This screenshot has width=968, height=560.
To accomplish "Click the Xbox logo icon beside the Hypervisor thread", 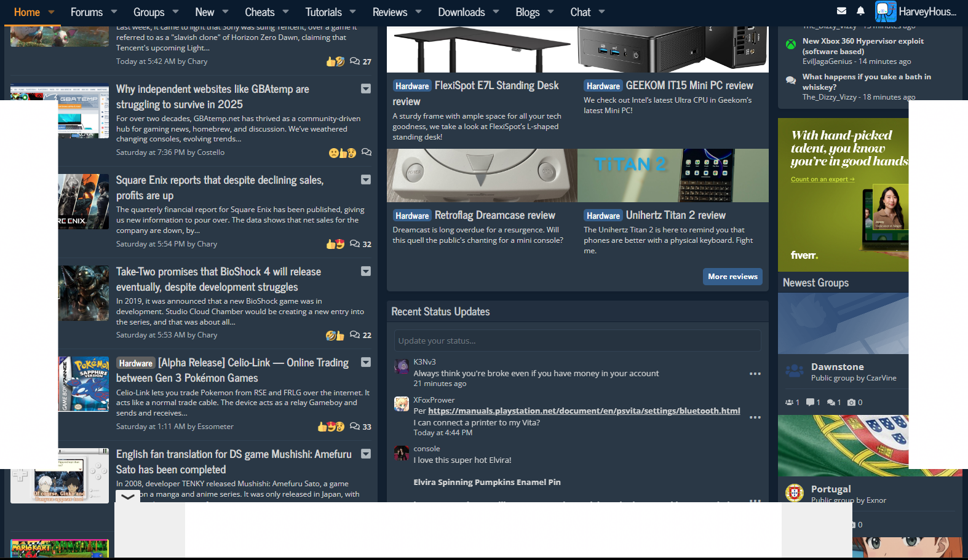I will (x=791, y=44).
